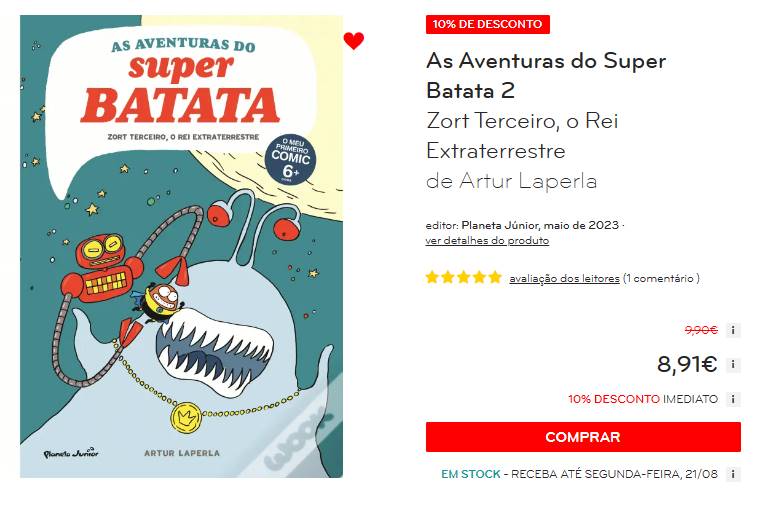Open the Super Batata book cover image
Image resolution: width=765 pixels, height=510 pixels.
tap(181, 246)
